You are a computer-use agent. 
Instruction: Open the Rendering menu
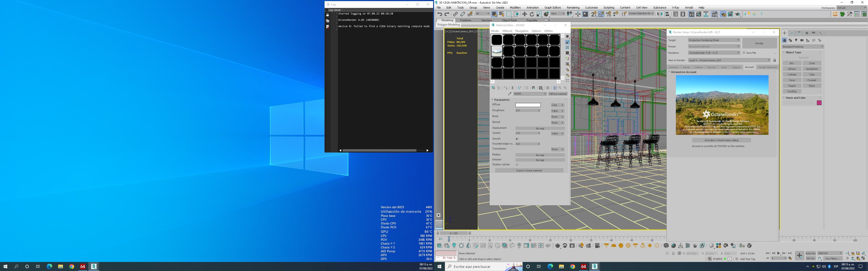click(573, 7)
